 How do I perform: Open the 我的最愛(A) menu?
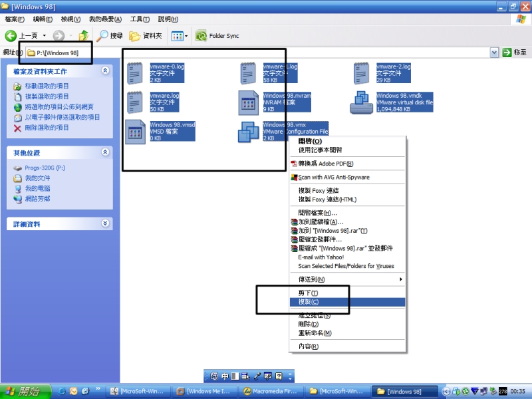[105, 19]
